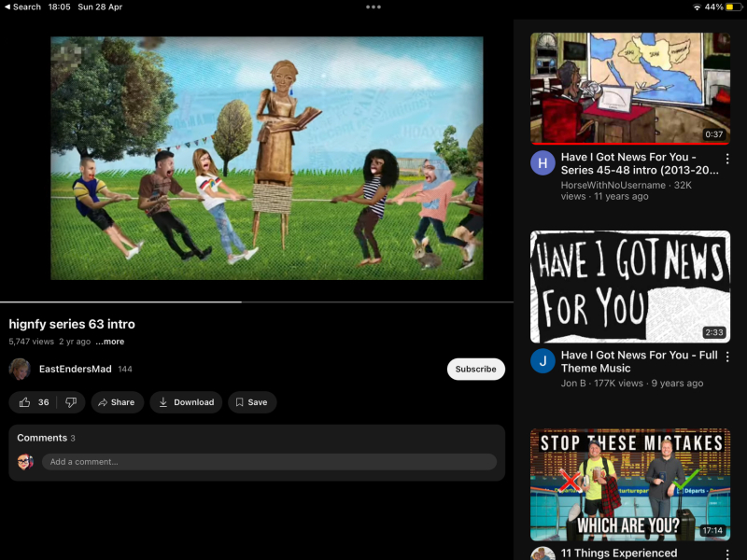The height and width of the screenshot is (560, 747).
Task: Open the EastEndersMad channel name
Action: (76, 369)
